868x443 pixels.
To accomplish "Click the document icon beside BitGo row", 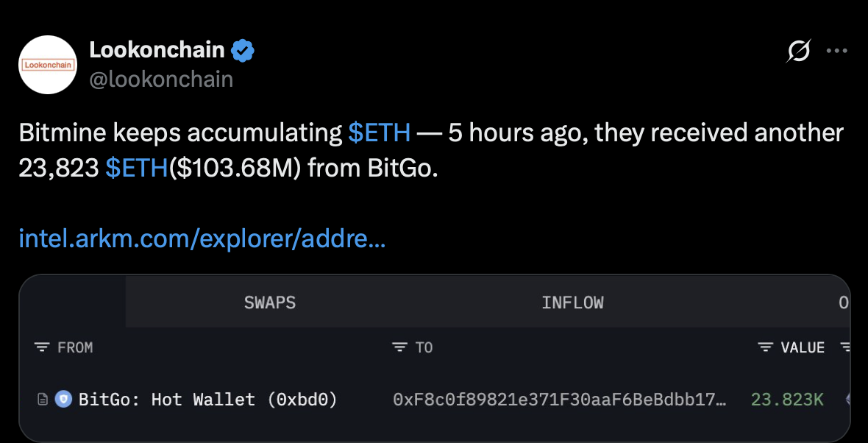I will [43, 400].
